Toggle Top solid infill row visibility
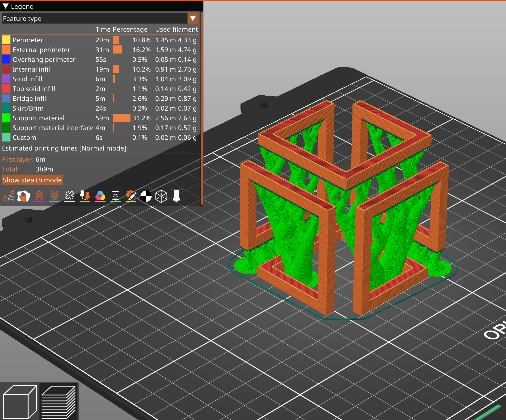 point(100,89)
